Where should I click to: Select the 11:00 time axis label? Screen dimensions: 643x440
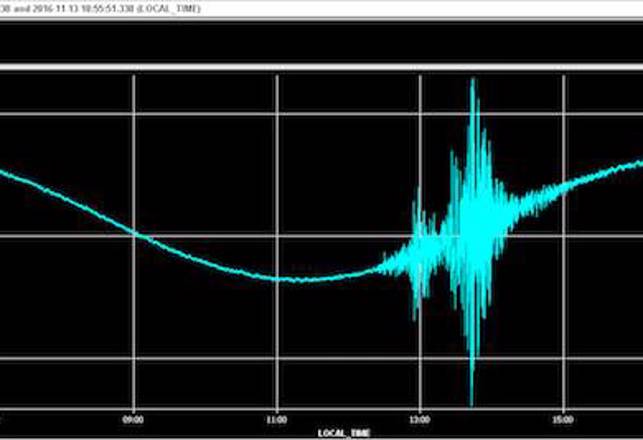[277, 420]
